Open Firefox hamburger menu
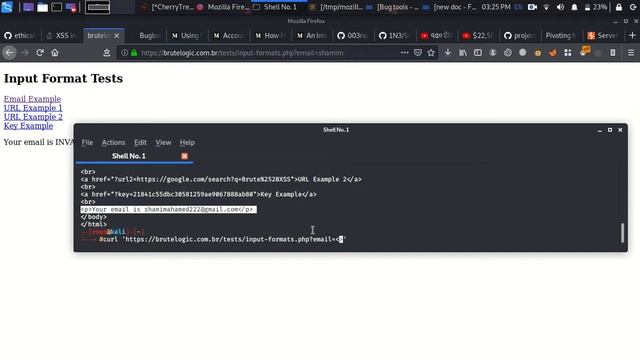The width and height of the screenshot is (640, 360). point(631,53)
